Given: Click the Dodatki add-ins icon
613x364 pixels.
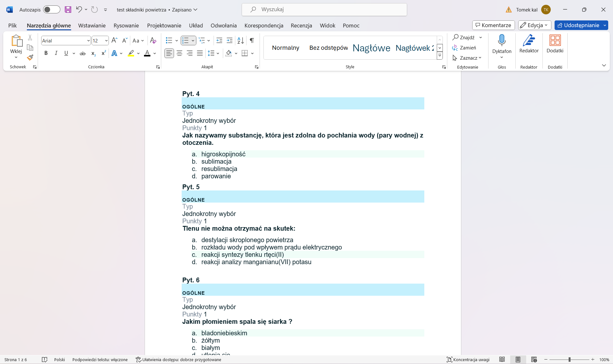Looking at the screenshot, I should pos(555,41).
